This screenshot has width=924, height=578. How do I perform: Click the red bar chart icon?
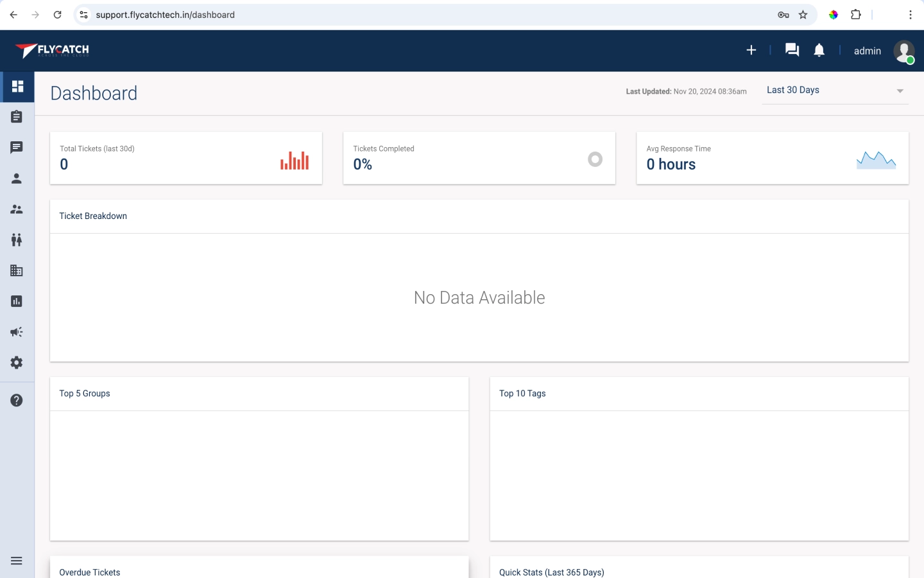click(295, 160)
